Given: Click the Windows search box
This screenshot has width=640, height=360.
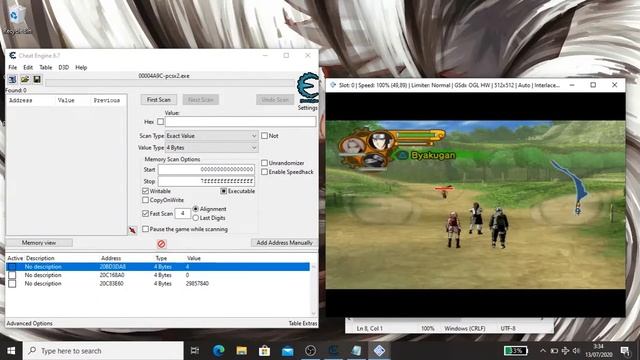Looking at the screenshot, I should pos(103,351).
